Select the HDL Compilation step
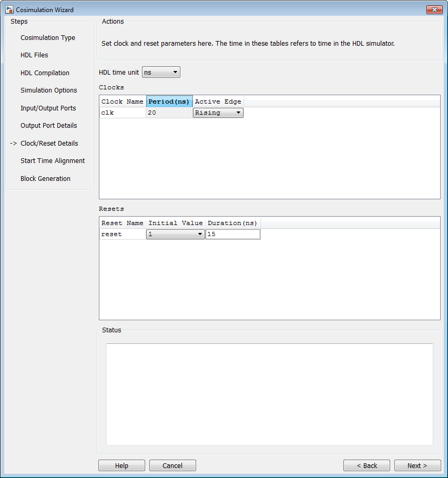Viewport: 448px width, 478px height. click(45, 73)
